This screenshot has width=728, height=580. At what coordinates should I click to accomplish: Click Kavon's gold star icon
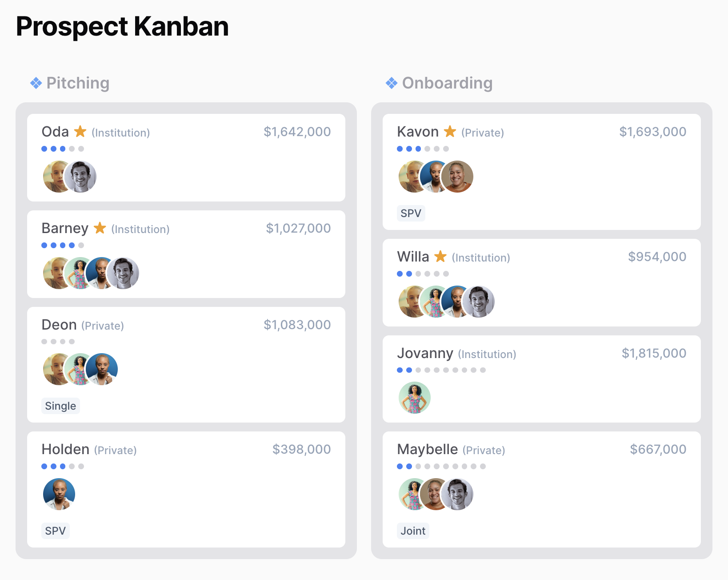click(450, 132)
